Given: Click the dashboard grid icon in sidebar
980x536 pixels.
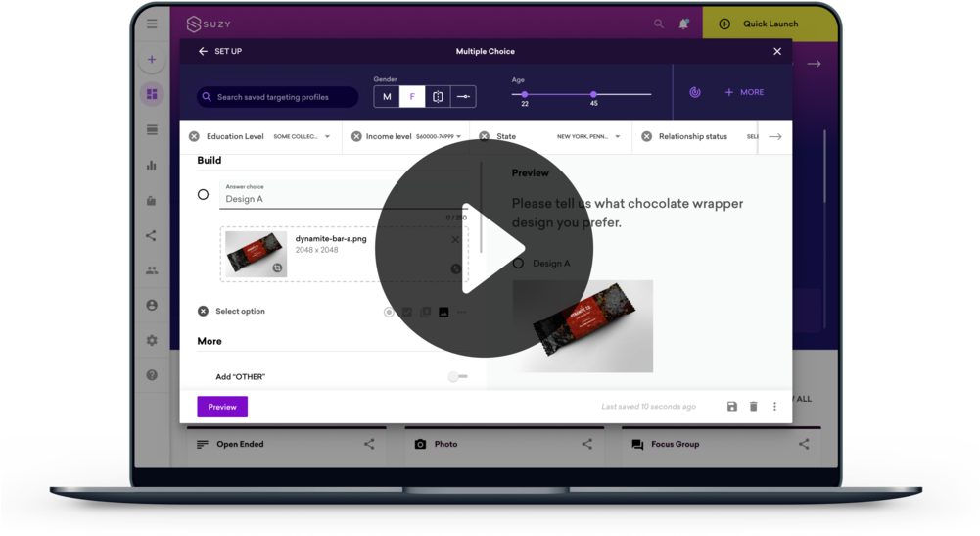Looking at the screenshot, I should [152, 95].
